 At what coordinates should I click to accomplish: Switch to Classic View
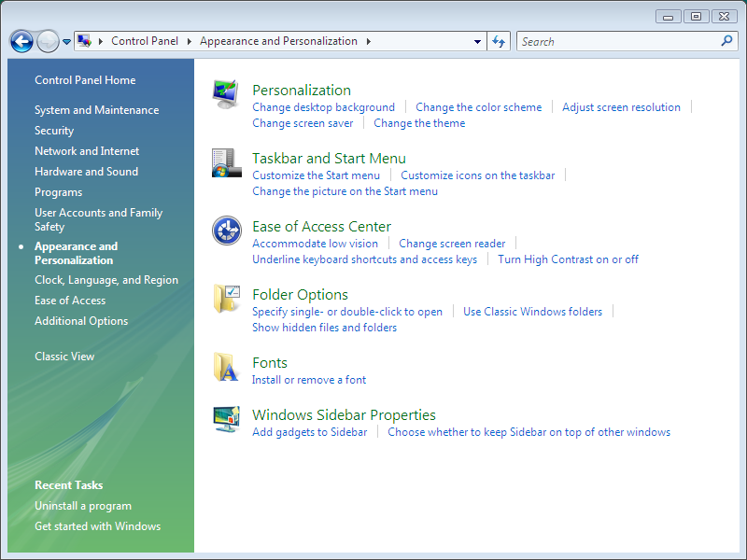pos(63,356)
